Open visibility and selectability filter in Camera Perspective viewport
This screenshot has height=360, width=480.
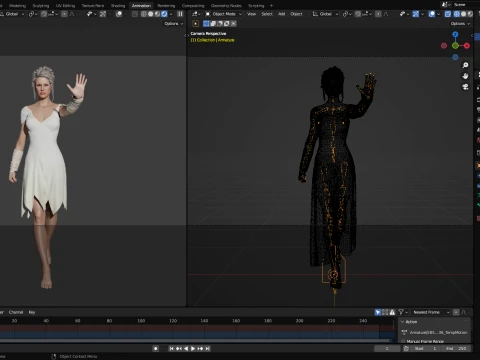pyautogui.click(x=404, y=14)
